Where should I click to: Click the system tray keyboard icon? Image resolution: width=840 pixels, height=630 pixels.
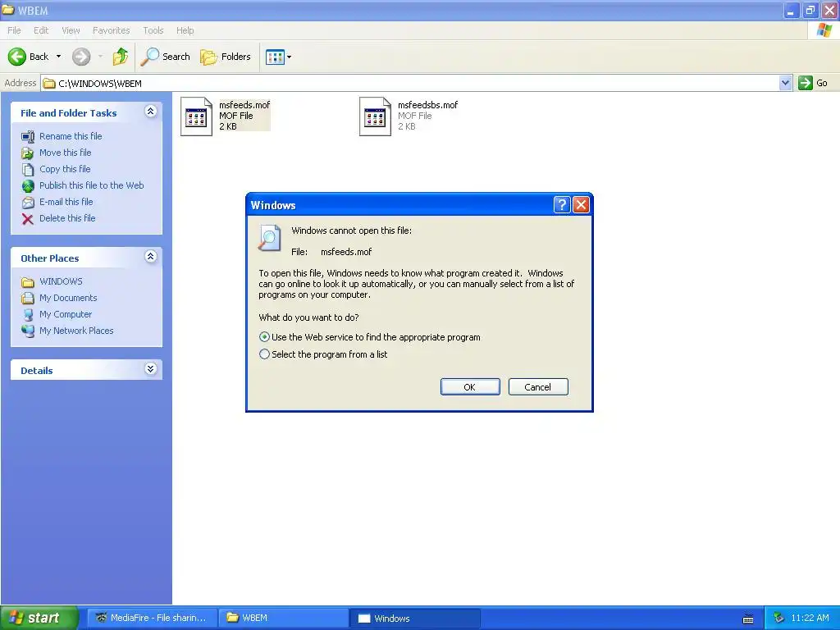(x=748, y=619)
